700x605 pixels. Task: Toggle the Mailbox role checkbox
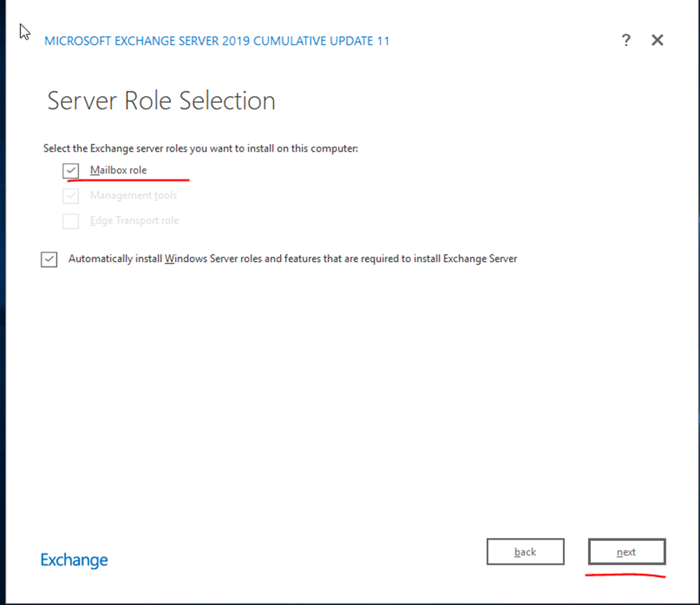[70, 171]
